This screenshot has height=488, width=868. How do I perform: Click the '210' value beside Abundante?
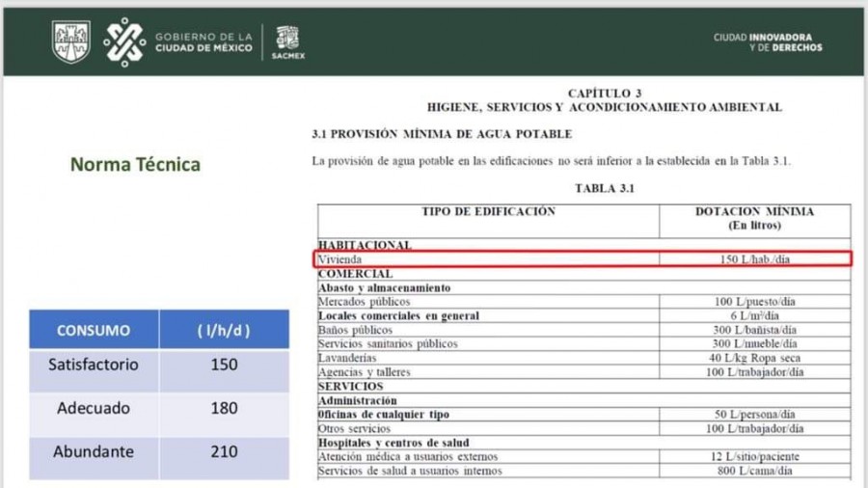pyautogui.click(x=224, y=451)
